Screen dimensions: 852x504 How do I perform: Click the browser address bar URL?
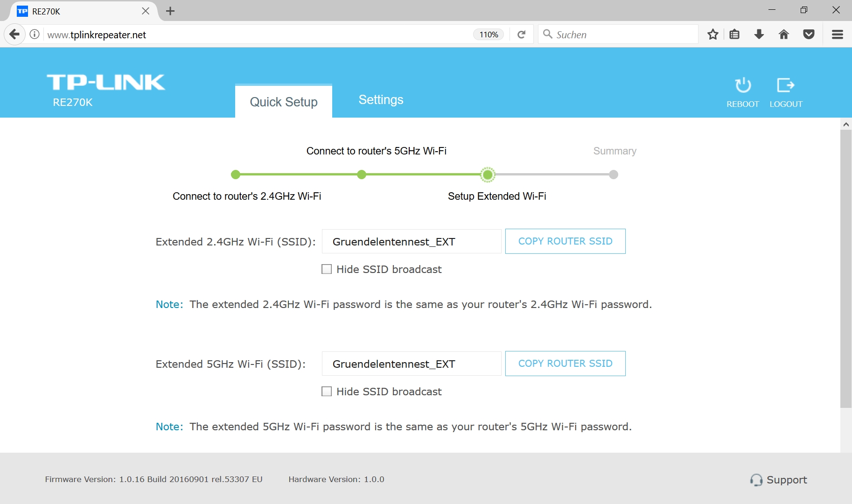(97, 35)
